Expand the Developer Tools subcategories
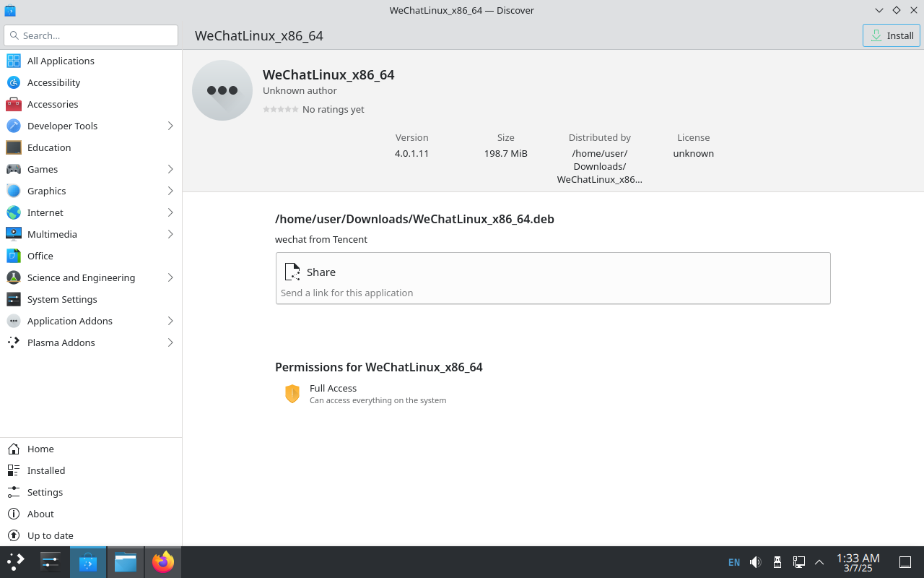Viewport: 924px width, 578px height. pyautogui.click(x=170, y=126)
